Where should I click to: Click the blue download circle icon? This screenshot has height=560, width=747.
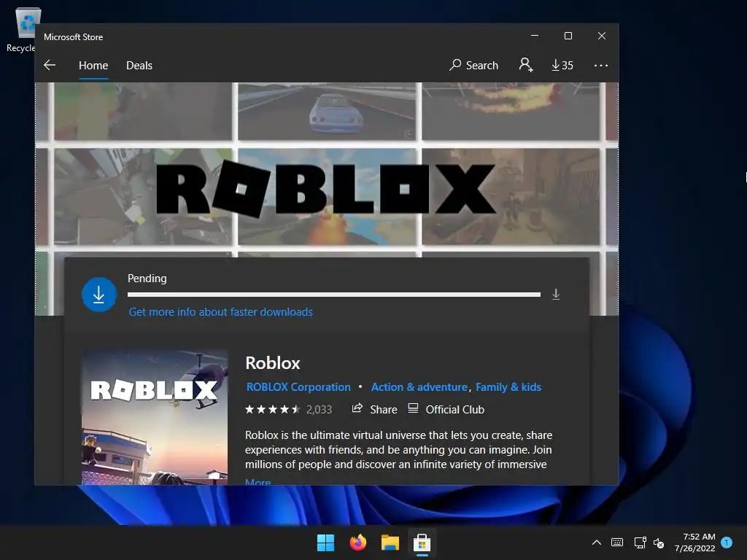click(99, 295)
